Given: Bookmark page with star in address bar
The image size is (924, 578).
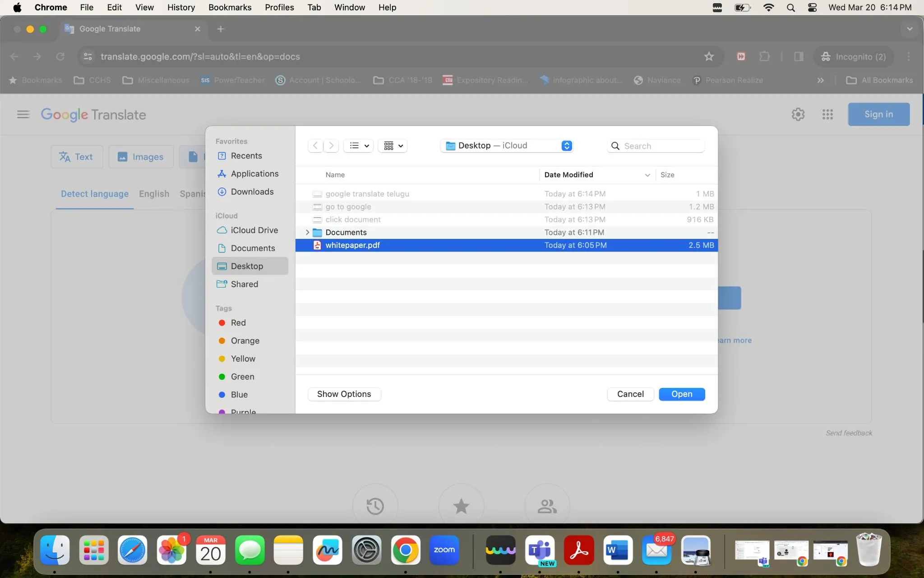Looking at the screenshot, I should pyautogui.click(x=709, y=56).
